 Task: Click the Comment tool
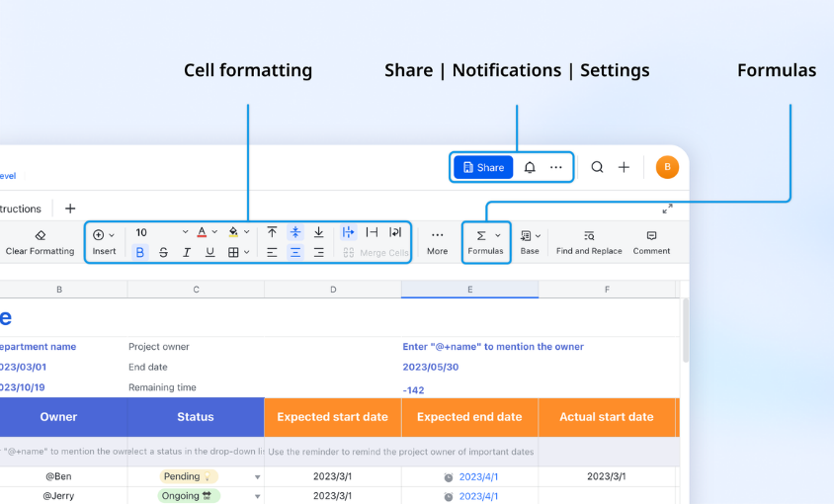pos(651,242)
